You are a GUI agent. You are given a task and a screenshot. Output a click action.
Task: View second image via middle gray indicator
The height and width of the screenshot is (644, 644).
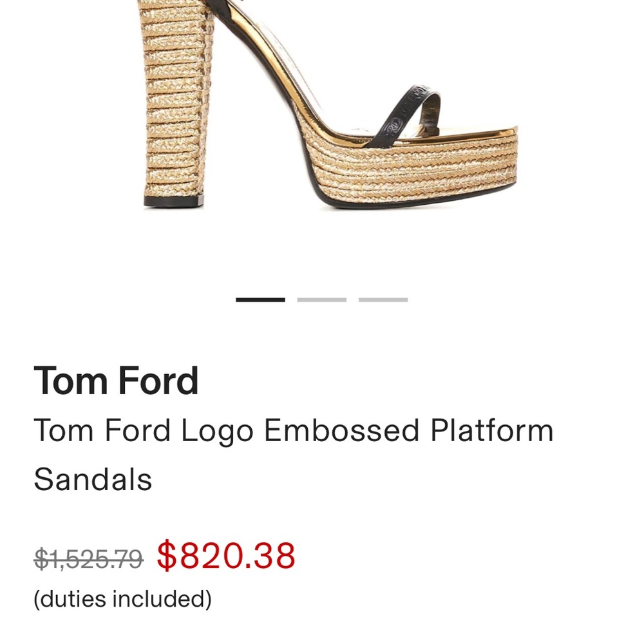pos(321,299)
